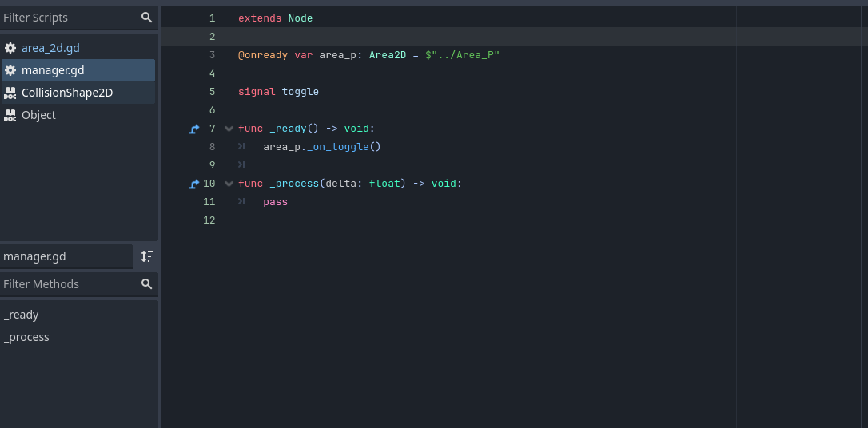This screenshot has height=428, width=868.
Task: Collapse the _ready function fold arrow
Action: click(229, 129)
